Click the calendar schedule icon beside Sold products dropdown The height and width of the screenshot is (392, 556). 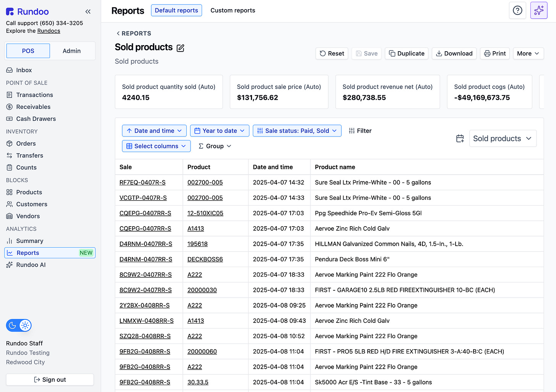460,138
